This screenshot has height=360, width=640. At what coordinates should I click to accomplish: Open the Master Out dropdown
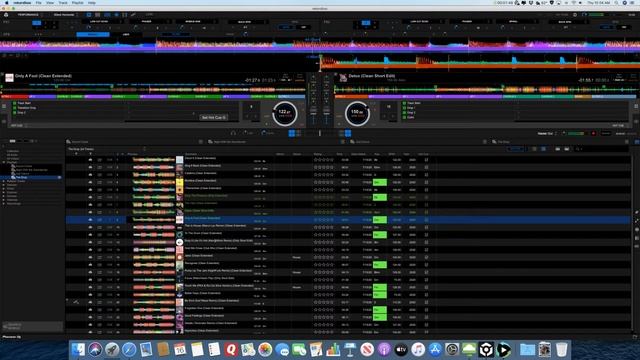pos(547,133)
